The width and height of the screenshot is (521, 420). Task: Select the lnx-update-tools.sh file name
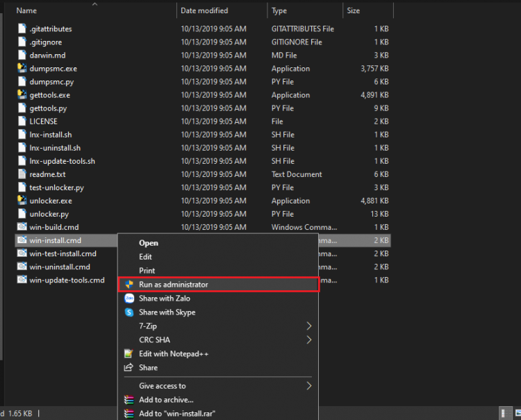click(62, 161)
